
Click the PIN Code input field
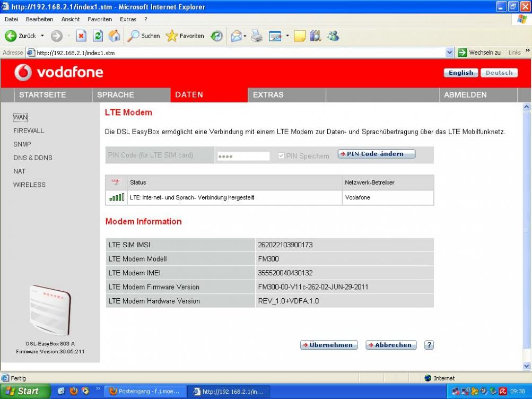(243, 156)
